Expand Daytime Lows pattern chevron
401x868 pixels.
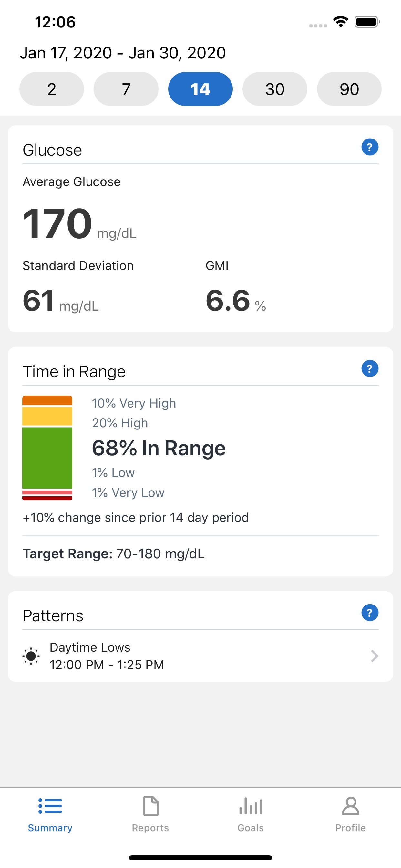click(x=375, y=656)
